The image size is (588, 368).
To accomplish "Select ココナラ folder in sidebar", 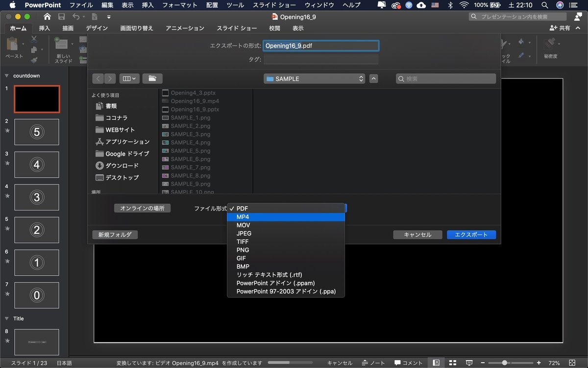I will pyautogui.click(x=112, y=118).
